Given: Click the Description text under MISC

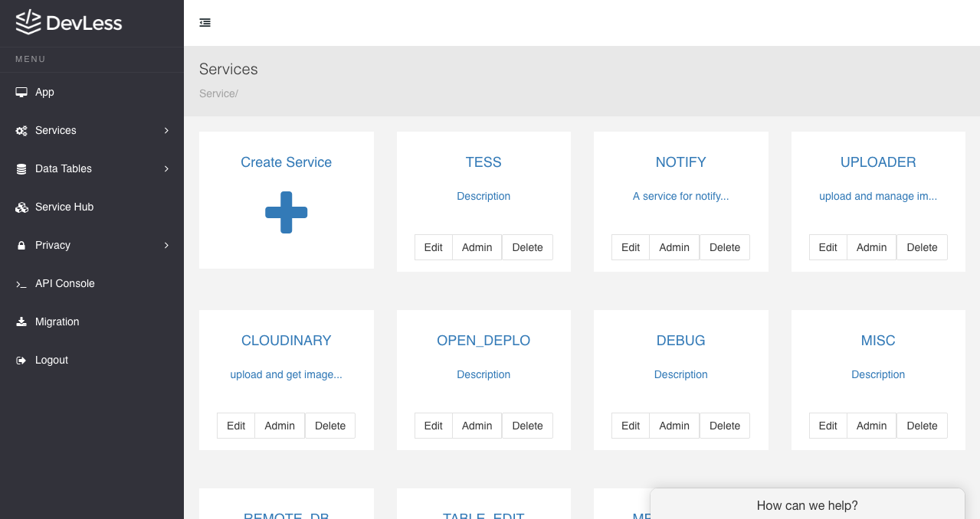Looking at the screenshot, I should [878, 374].
